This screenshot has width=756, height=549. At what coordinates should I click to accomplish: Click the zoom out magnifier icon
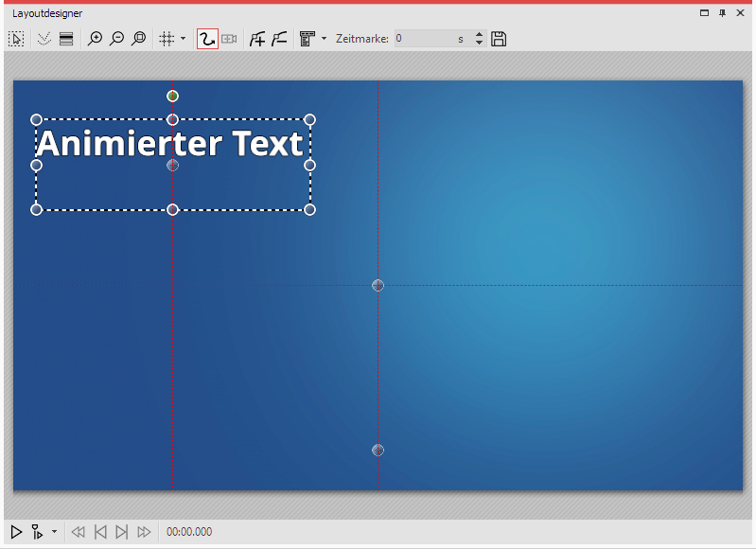coord(116,39)
